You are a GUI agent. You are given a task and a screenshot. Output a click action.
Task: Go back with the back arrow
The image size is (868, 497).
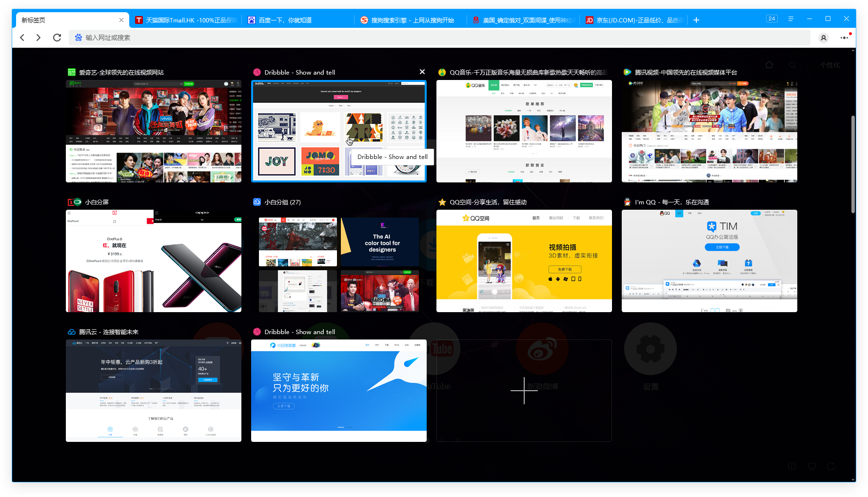(x=22, y=38)
